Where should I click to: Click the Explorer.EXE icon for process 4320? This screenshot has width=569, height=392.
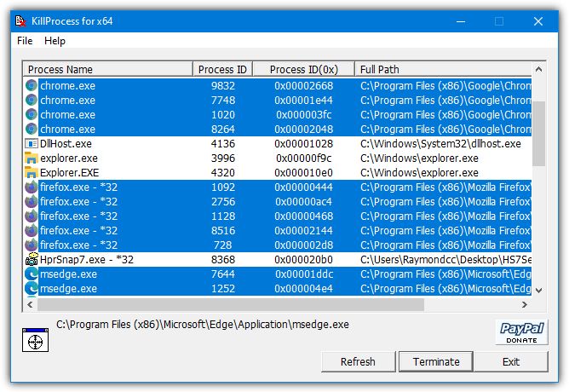click(x=32, y=173)
